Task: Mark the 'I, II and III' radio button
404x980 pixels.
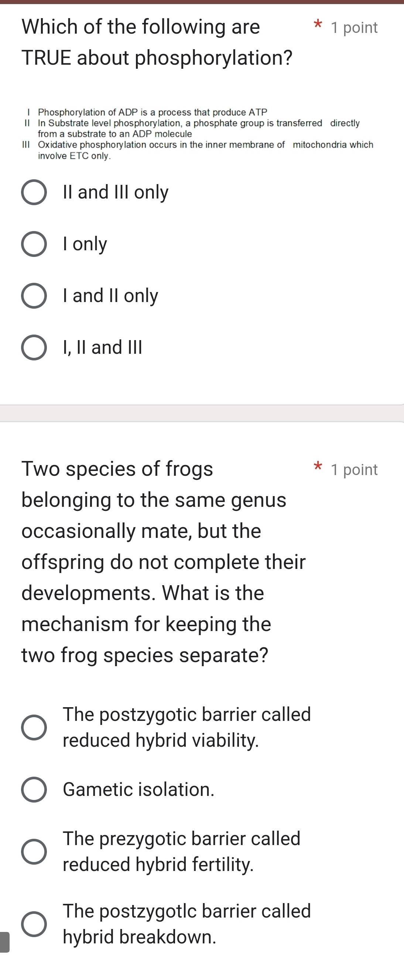Action: pyautogui.click(x=34, y=348)
